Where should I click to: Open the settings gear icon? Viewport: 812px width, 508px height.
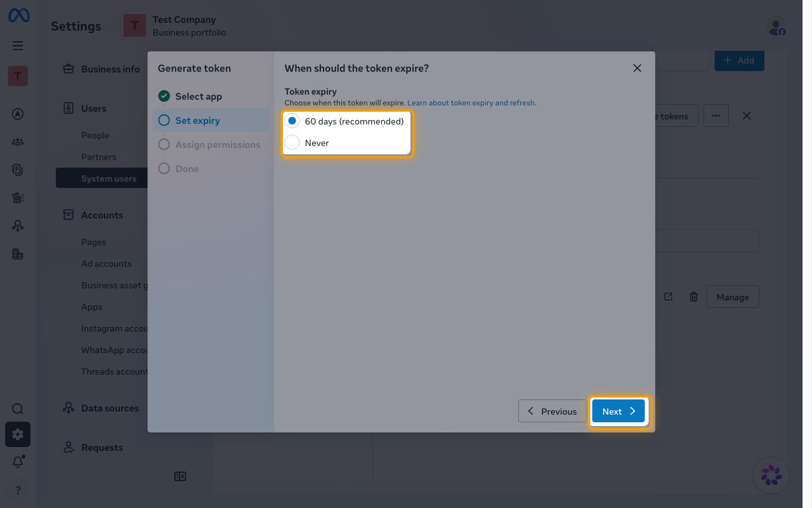point(18,434)
